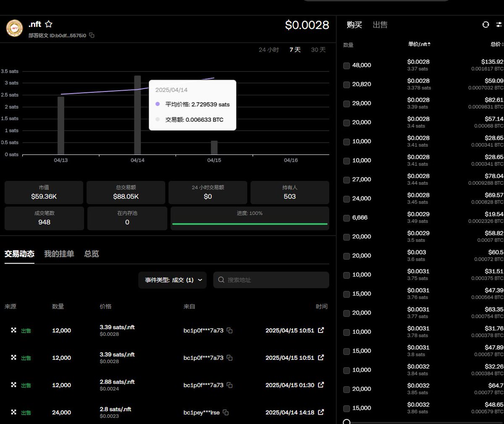Select the 24 小时 chart range
The height and width of the screenshot is (424, 504).
coord(269,50)
